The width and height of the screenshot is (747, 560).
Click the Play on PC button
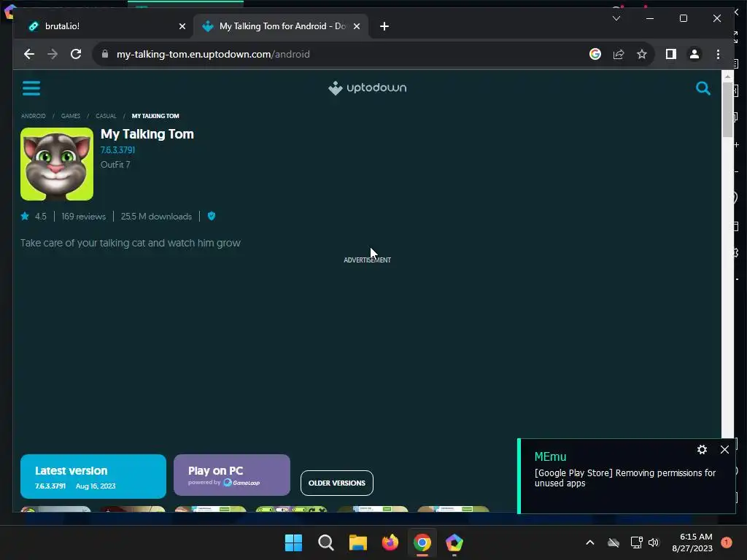pyautogui.click(x=232, y=475)
